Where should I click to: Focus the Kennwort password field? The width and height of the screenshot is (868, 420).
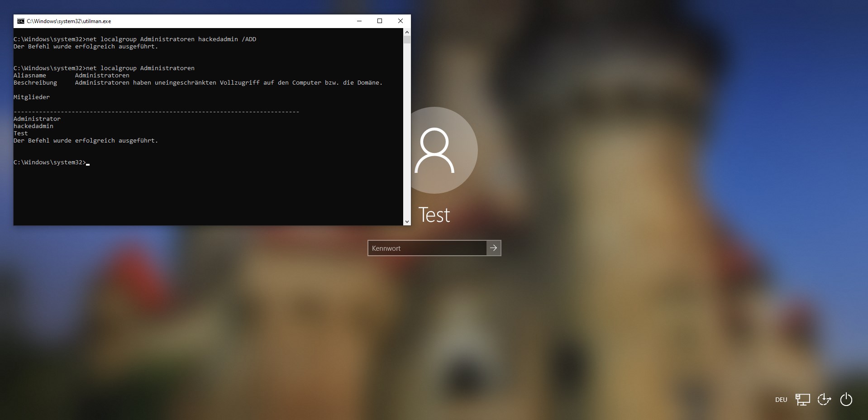coord(427,248)
